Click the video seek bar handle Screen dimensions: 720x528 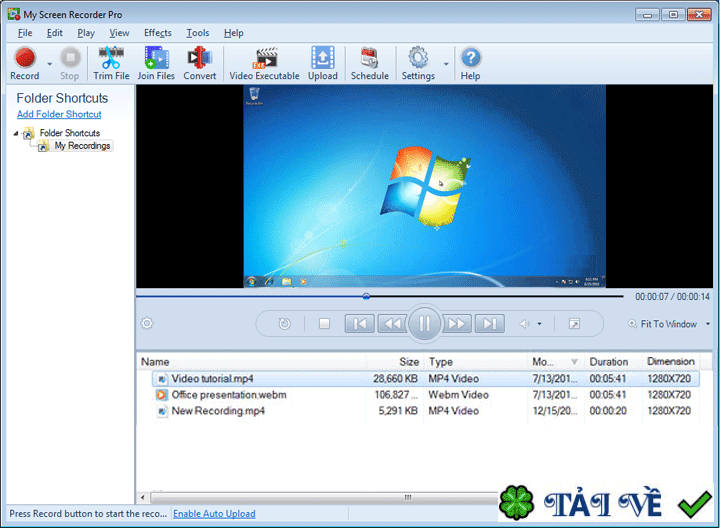[x=366, y=297]
